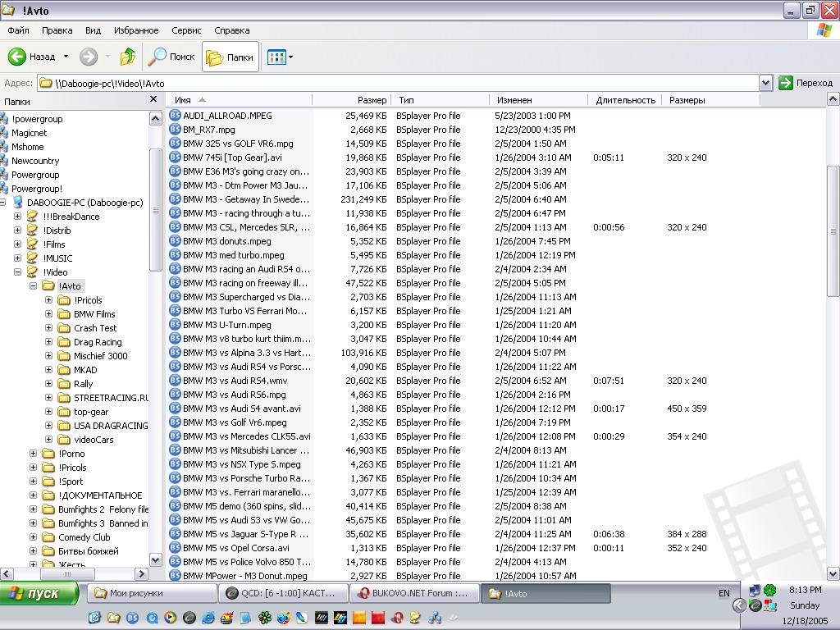
Task: Click the Back (Назад) arrow icon
Action: 18,57
